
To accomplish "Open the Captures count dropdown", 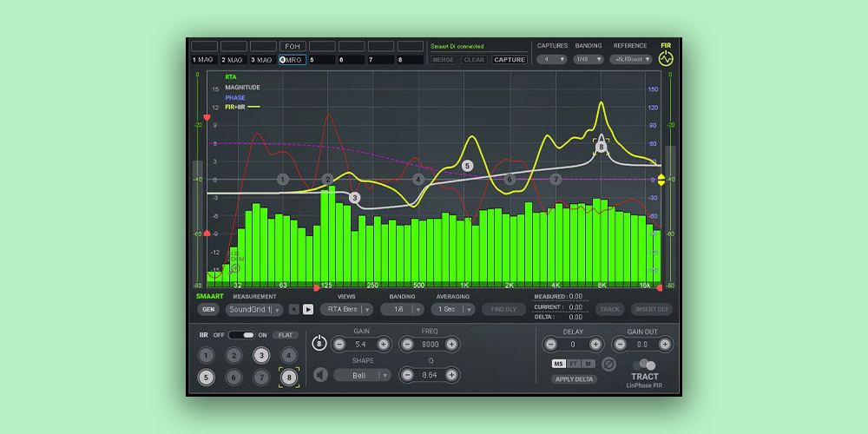I will [x=552, y=59].
